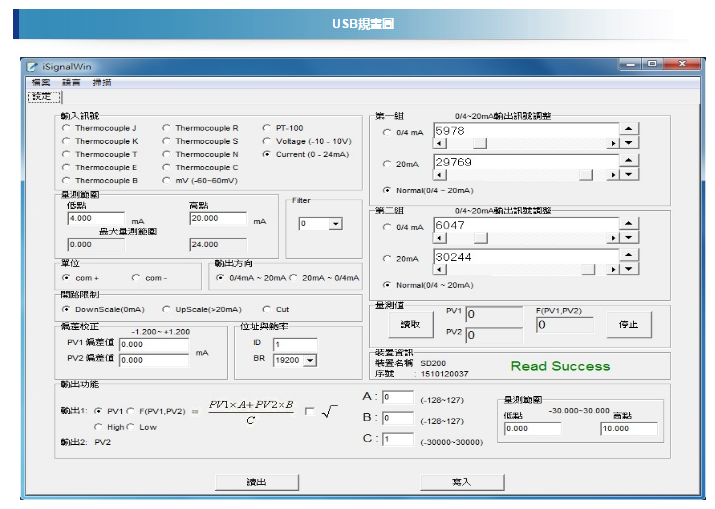The height and width of the screenshot is (509, 715).
Task: Expand the BR baud rate dropdown
Action: click(x=309, y=360)
